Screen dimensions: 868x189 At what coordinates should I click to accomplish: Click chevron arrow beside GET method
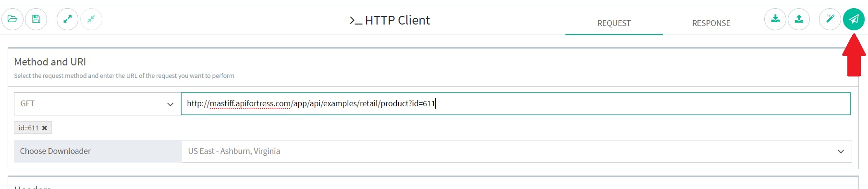(170, 104)
